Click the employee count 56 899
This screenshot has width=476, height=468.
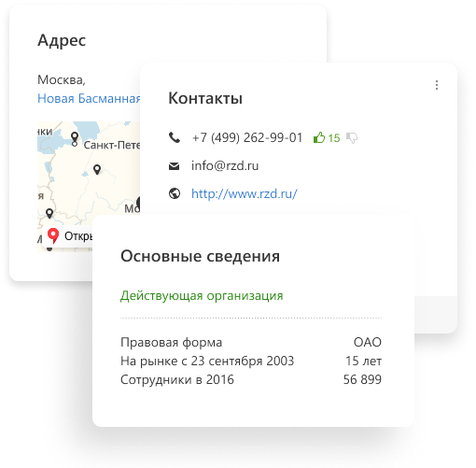pos(362,379)
